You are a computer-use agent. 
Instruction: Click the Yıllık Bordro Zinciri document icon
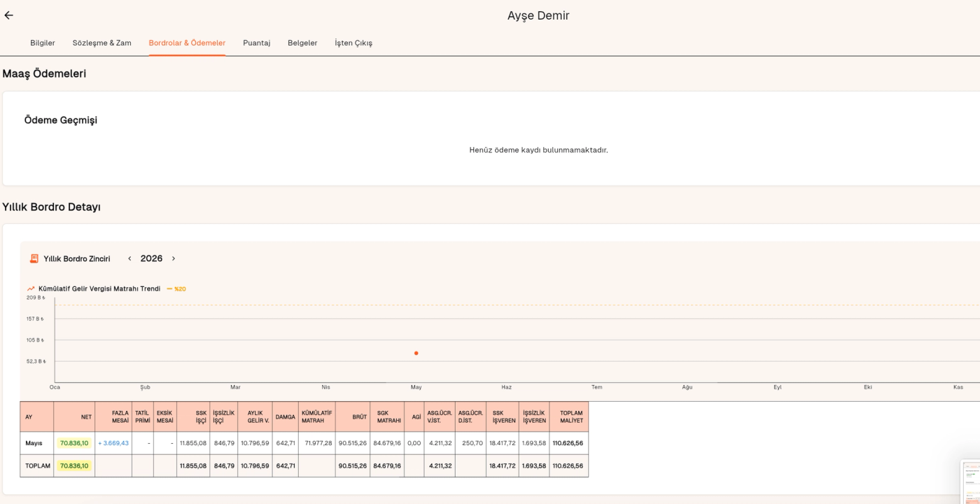34,258
